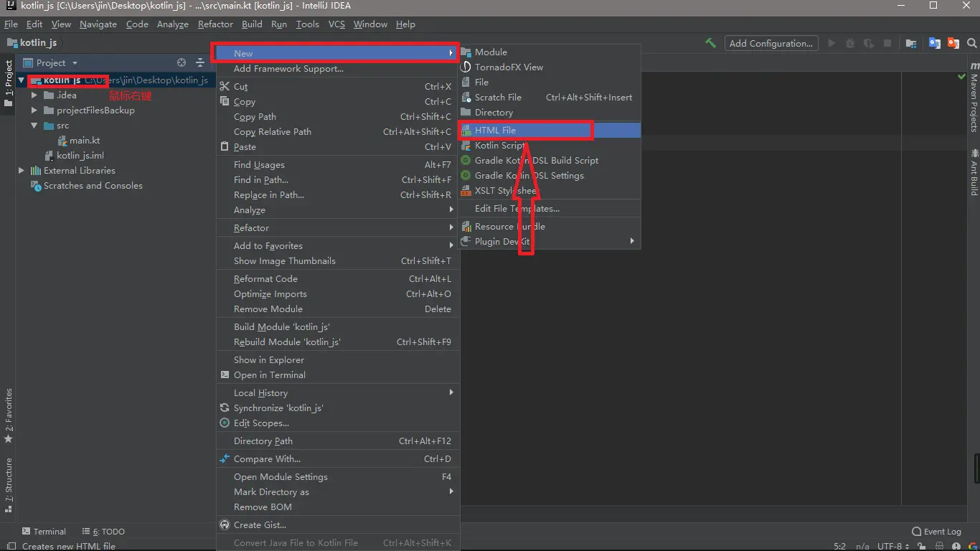This screenshot has width=980, height=551.
Task: Choose Show in Explorer
Action: click(x=338, y=359)
